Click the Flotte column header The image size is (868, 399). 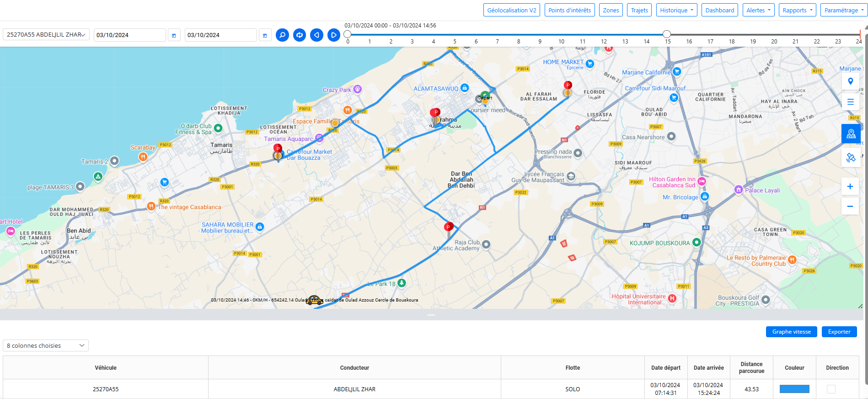pos(573,368)
